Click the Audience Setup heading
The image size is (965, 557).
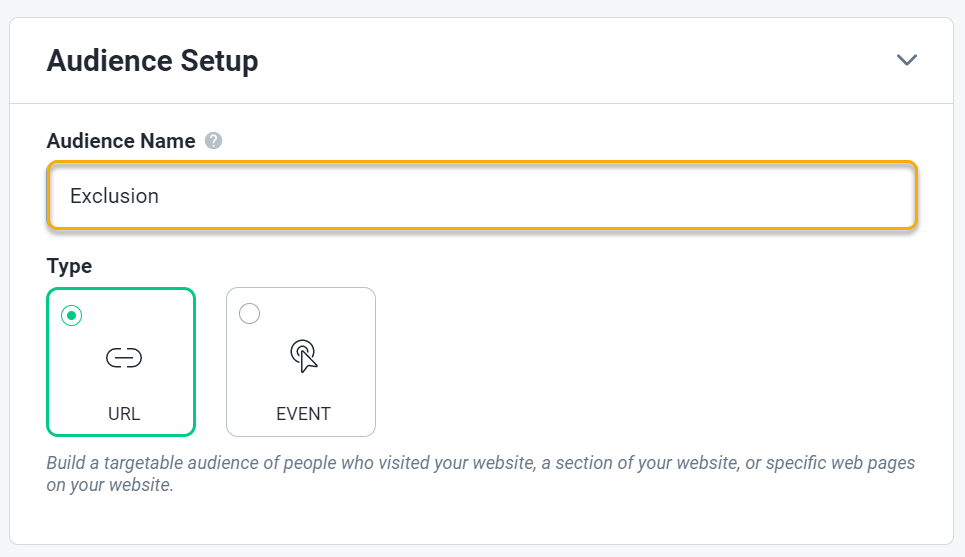[152, 61]
